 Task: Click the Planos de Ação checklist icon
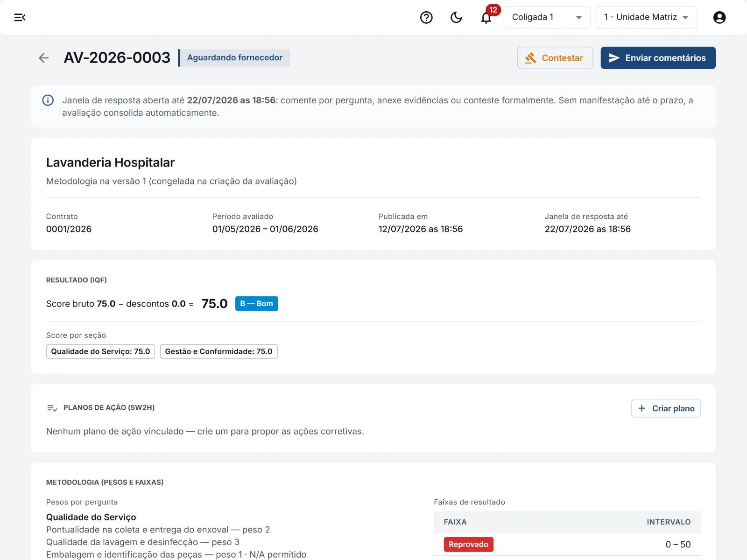coord(52,408)
